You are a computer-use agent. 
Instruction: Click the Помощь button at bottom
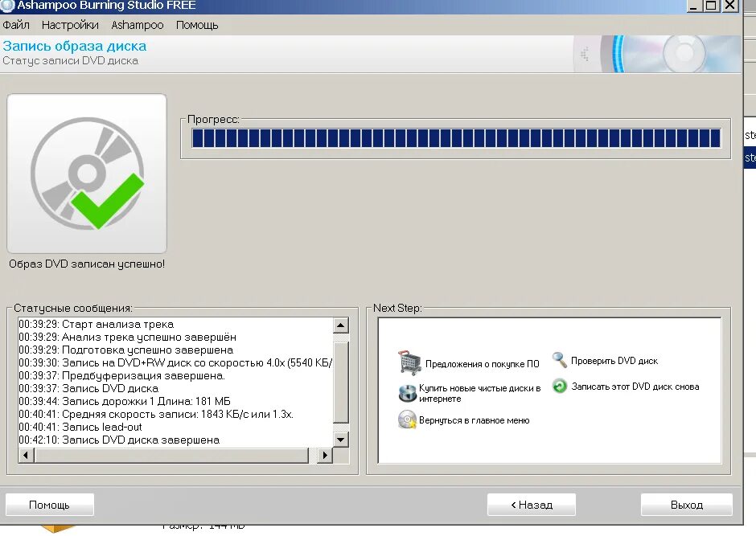click(x=49, y=505)
